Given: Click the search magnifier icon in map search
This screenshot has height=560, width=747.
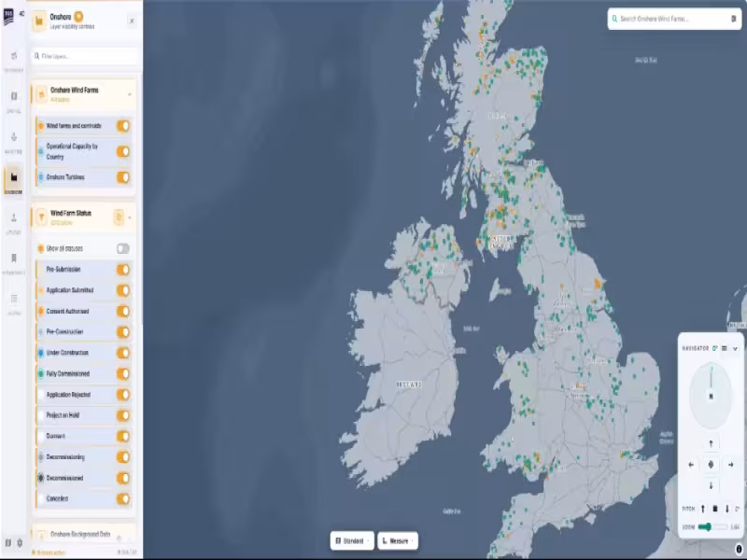Looking at the screenshot, I should (614, 19).
